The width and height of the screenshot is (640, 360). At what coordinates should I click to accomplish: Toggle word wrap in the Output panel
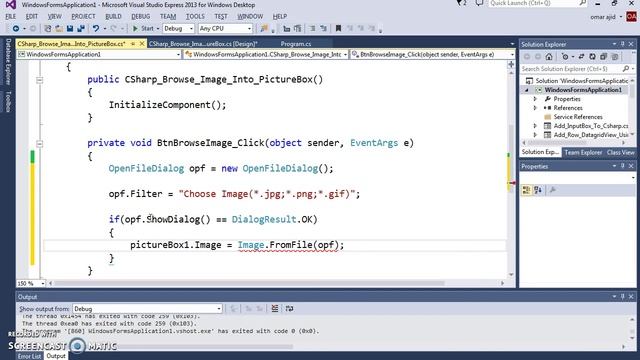click(x=289, y=309)
